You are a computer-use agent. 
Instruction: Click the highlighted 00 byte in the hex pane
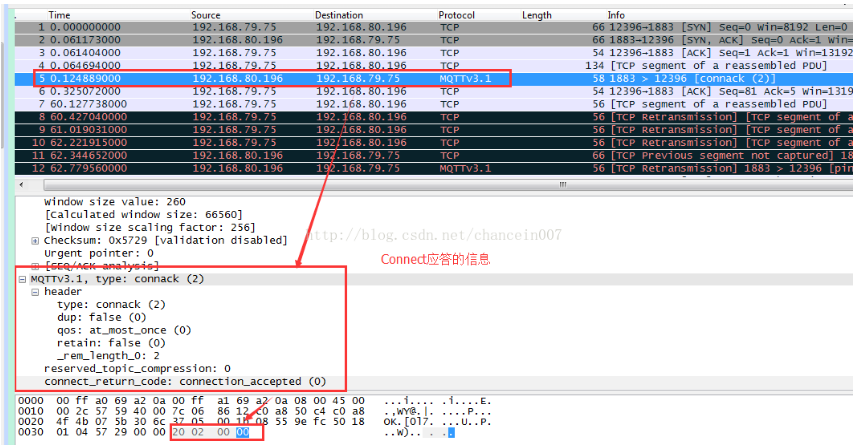tap(242, 432)
